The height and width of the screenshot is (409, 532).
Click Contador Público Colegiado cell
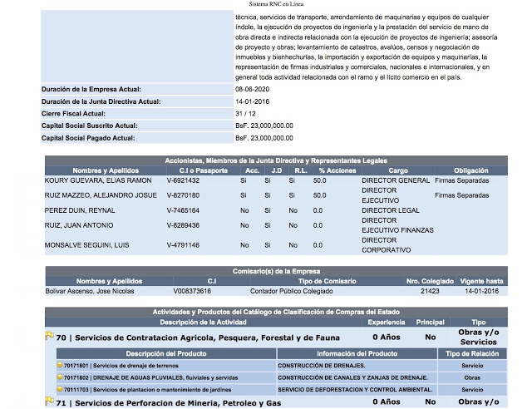click(292, 291)
